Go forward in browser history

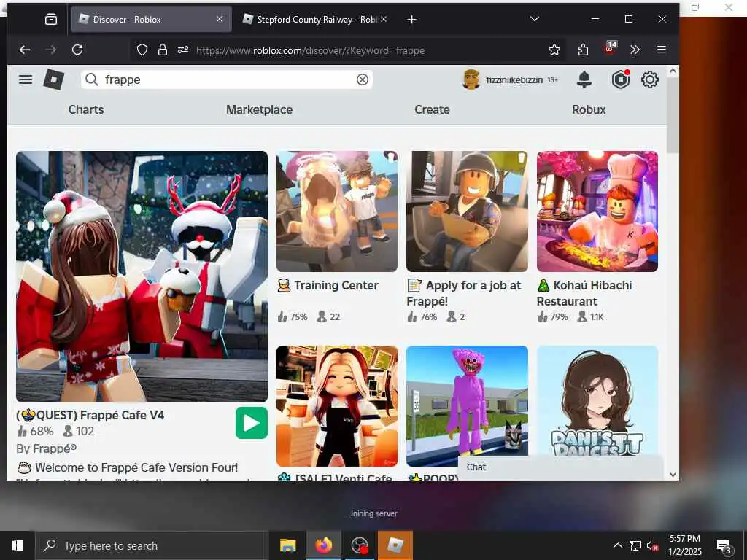click(51, 50)
